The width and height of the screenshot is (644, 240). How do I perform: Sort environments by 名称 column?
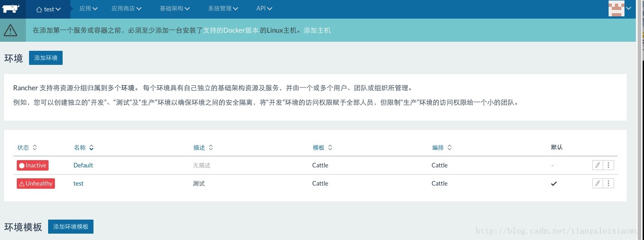click(84, 147)
